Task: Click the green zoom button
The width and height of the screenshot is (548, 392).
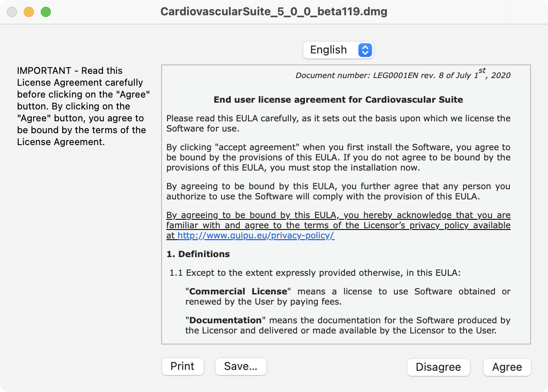Action: (x=46, y=11)
